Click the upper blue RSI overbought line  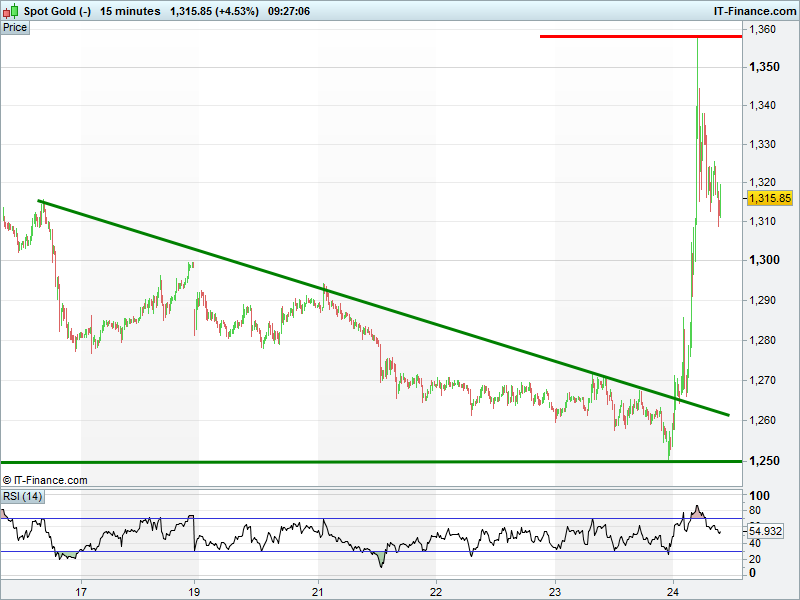pos(371,519)
